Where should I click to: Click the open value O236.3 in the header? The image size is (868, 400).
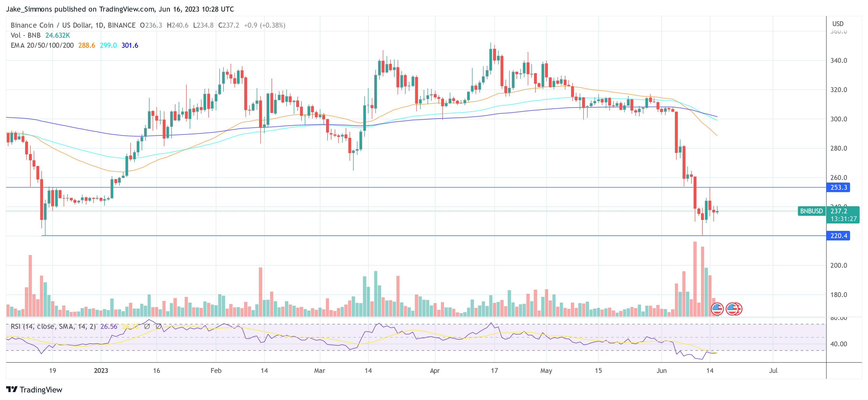(151, 25)
